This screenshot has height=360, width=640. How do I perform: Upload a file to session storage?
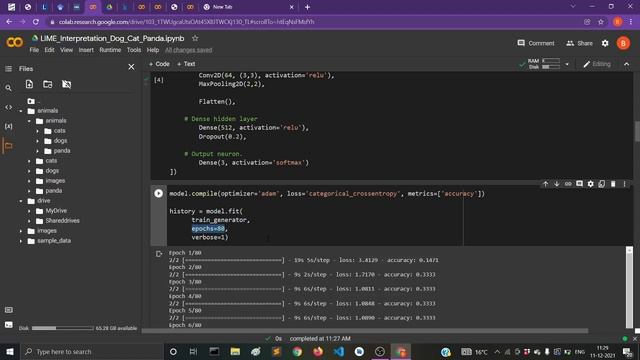click(29, 84)
